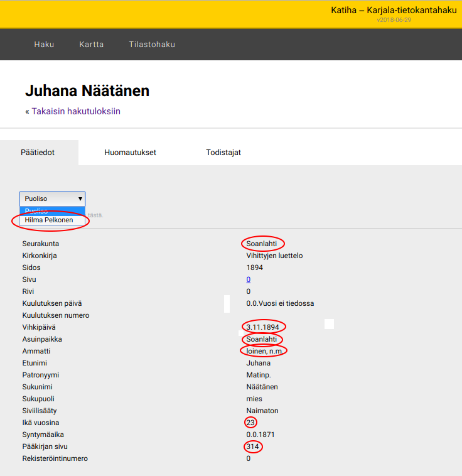
Task: Click the Vihkipäivä date 3.11.1894
Action: pyautogui.click(x=264, y=327)
